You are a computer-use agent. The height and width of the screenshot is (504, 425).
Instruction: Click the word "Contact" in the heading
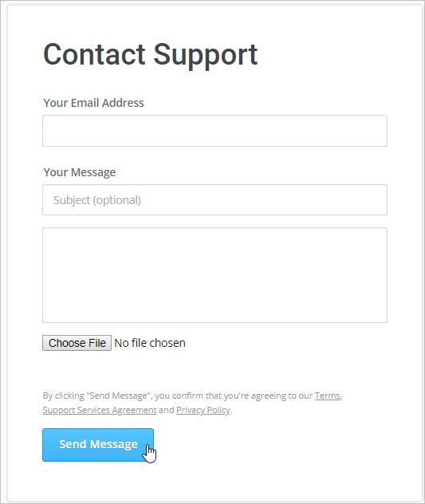tap(94, 55)
